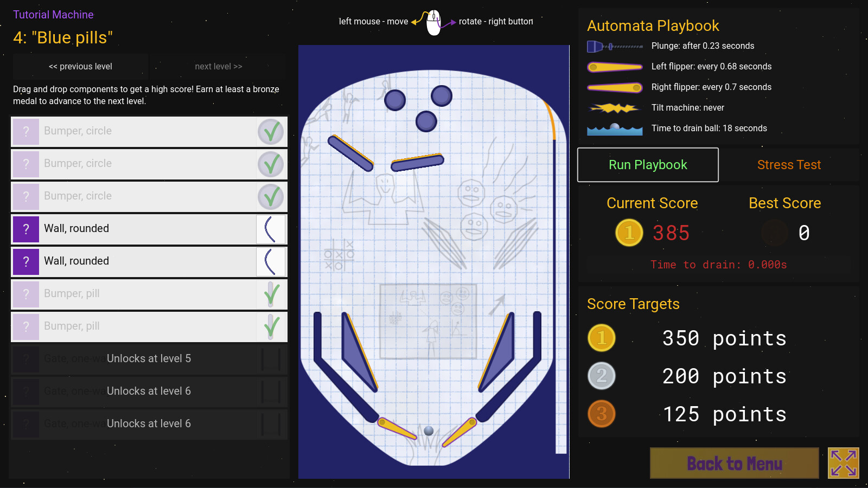
Task: Click the gold medal beside Current Score
Action: [629, 233]
